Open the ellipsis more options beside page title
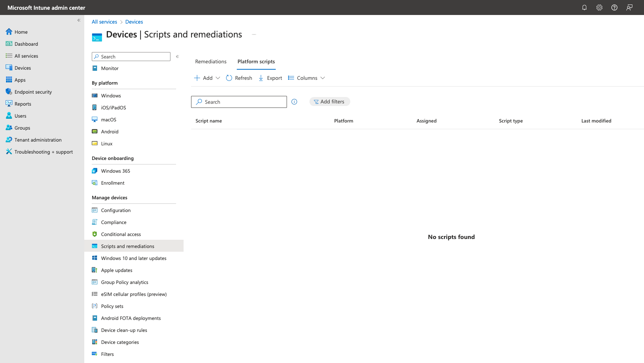644x363 pixels. tap(254, 34)
